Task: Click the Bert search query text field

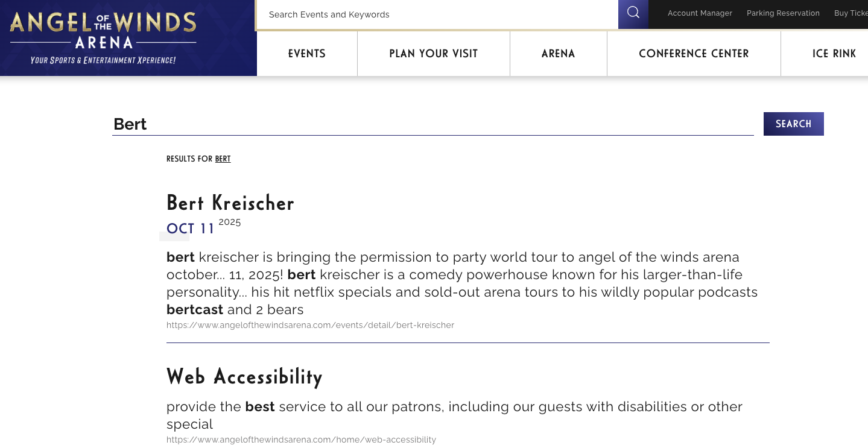Action: tap(433, 124)
